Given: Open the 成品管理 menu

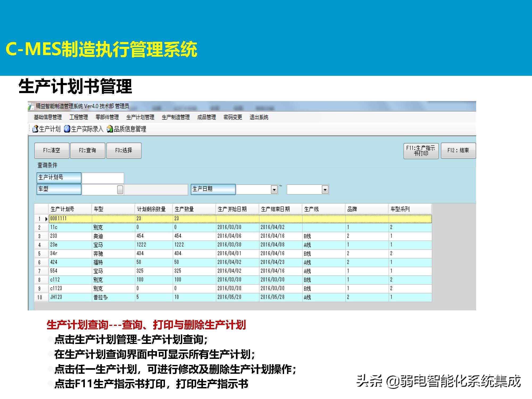Looking at the screenshot, I should pos(206,117).
